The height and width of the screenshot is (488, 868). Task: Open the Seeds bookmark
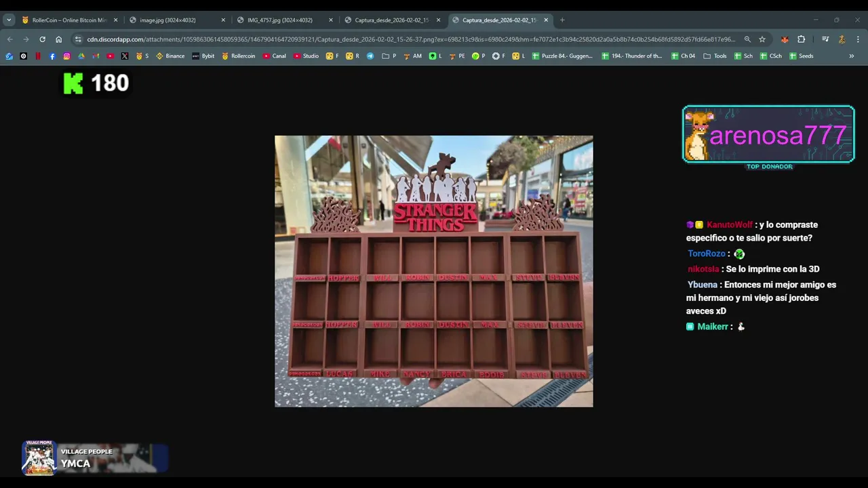[801, 56]
